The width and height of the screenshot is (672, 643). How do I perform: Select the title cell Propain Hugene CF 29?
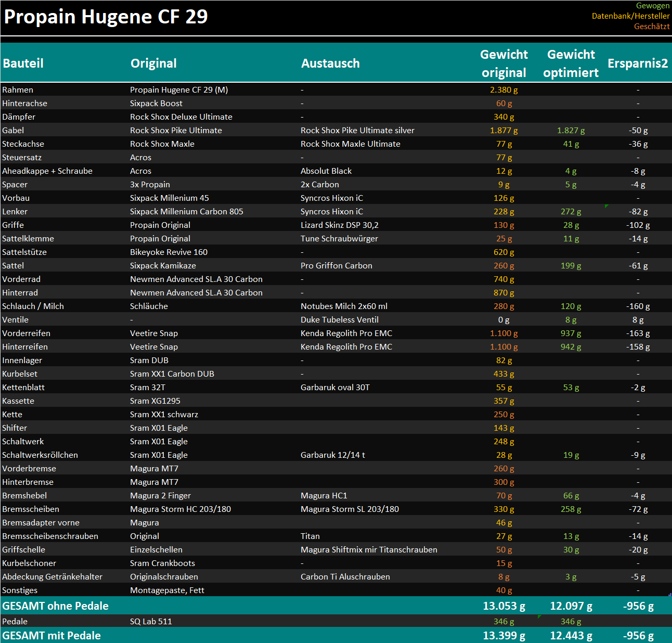106,17
